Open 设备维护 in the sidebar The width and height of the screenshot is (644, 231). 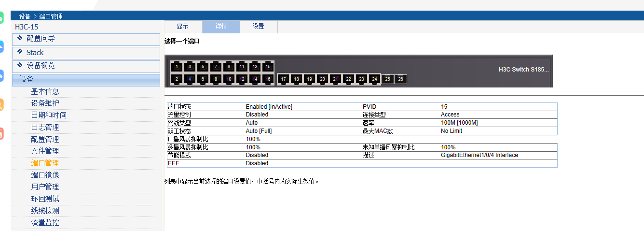click(45, 103)
